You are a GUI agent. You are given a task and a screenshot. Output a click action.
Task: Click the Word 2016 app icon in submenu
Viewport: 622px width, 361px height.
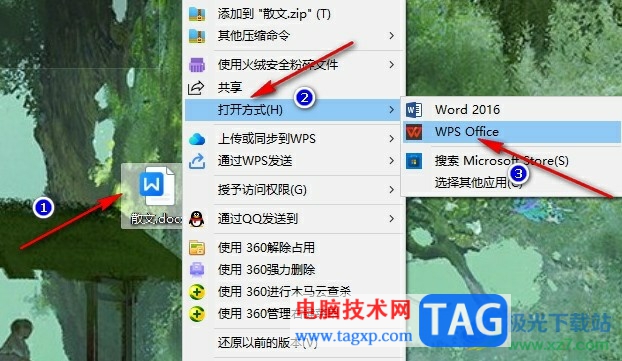click(414, 109)
